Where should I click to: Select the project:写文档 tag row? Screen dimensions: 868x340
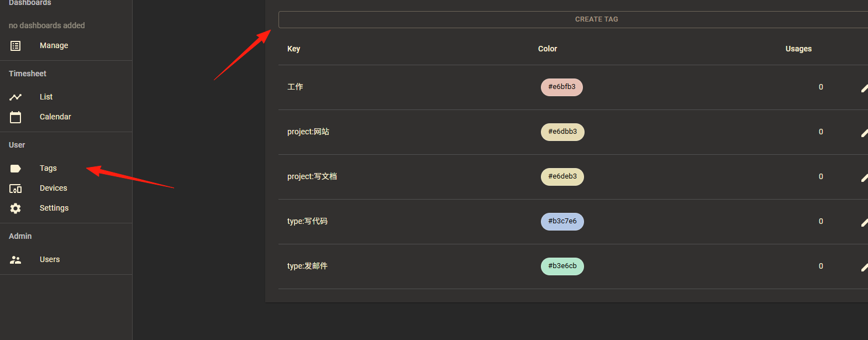573,177
